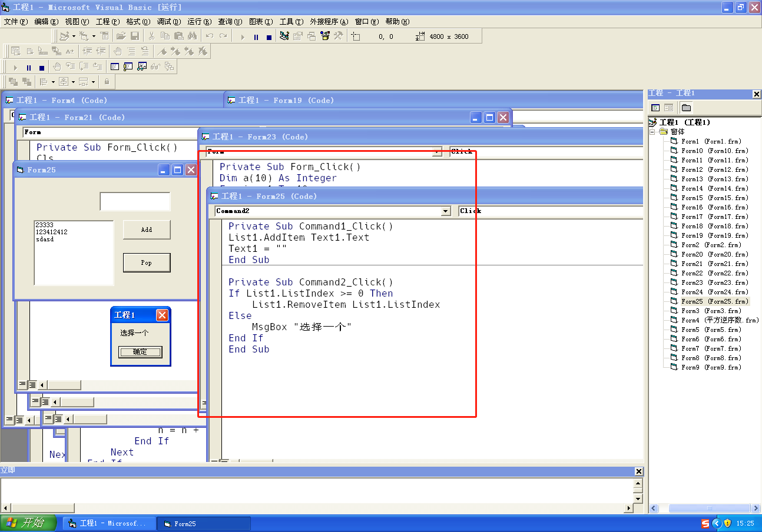Click the End button on the Standard toolbar
The image size is (762, 532).
click(269, 37)
